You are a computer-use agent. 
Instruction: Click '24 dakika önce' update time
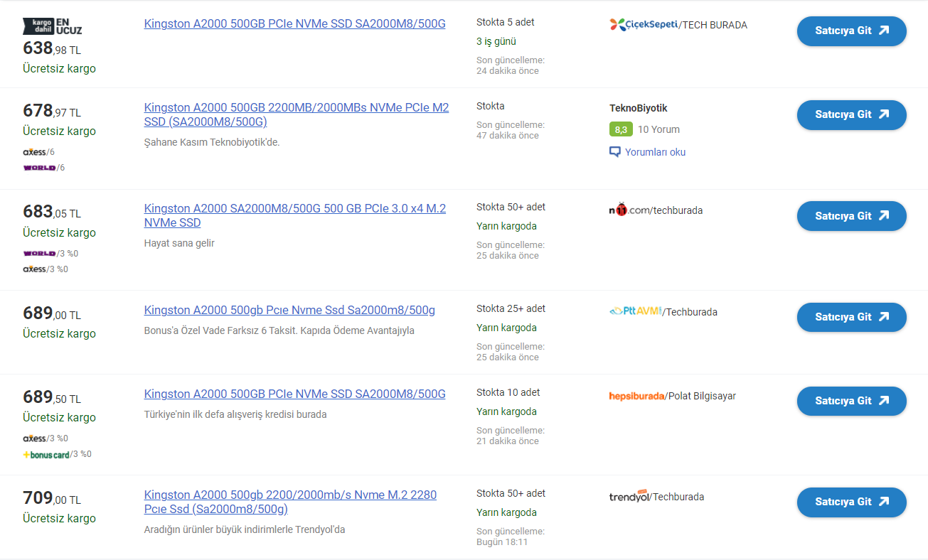pos(508,71)
